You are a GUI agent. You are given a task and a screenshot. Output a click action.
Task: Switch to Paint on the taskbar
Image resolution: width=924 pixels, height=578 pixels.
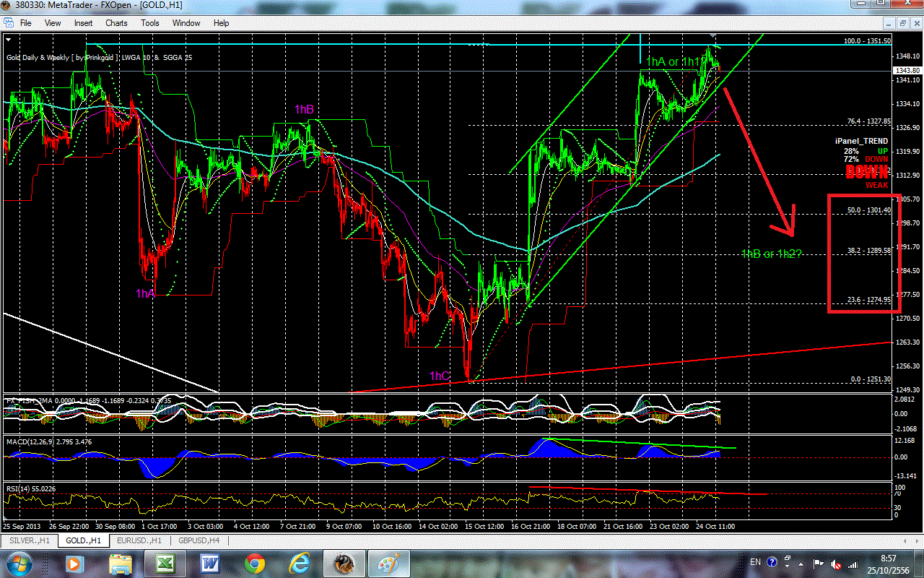[389, 562]
